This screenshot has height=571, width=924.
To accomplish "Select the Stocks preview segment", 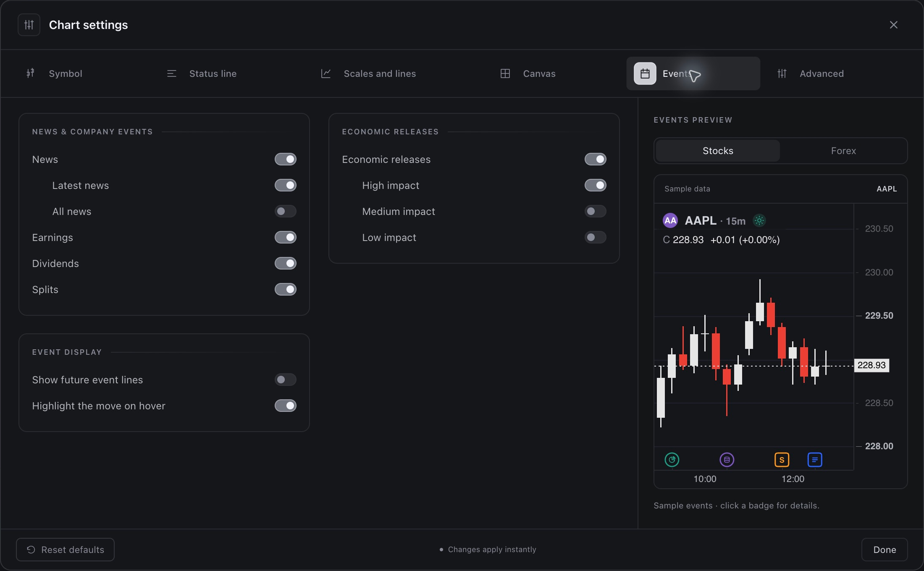I will click(718, 151).
